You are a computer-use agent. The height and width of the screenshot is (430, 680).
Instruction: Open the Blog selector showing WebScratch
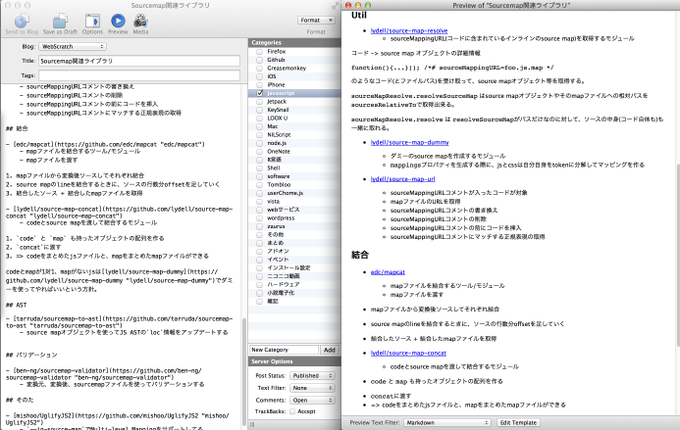pyautogui.click(x=72, y=46)
